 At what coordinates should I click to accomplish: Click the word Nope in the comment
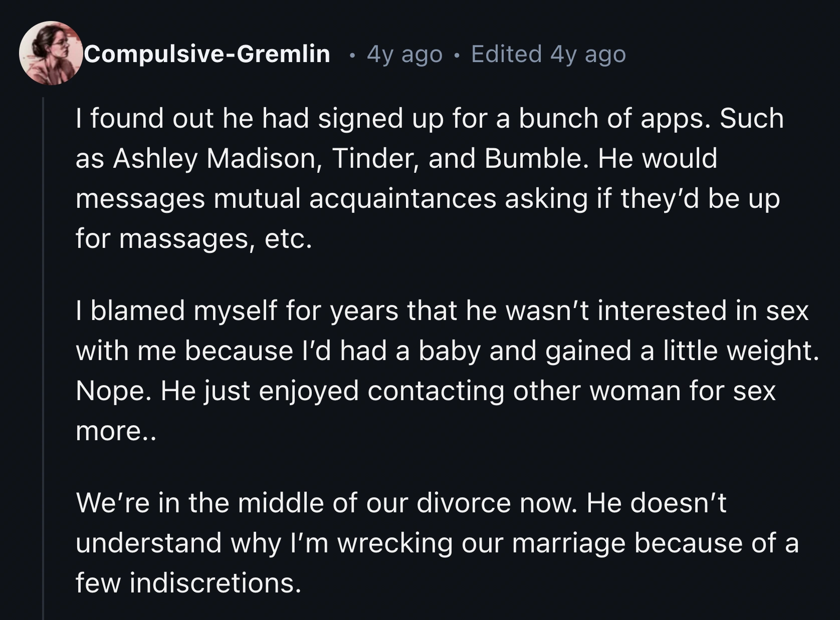(x=110, y=390)
